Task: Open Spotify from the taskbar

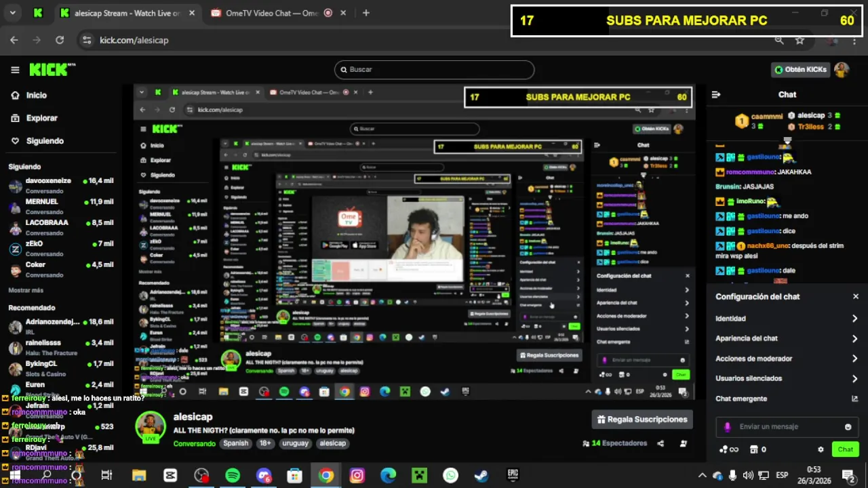Action: 233,476
